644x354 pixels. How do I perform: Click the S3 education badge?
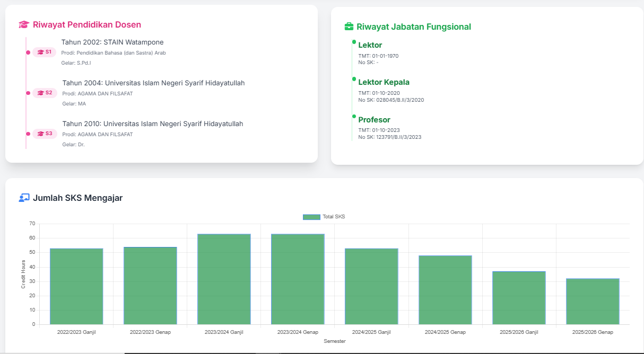point(45,134)
